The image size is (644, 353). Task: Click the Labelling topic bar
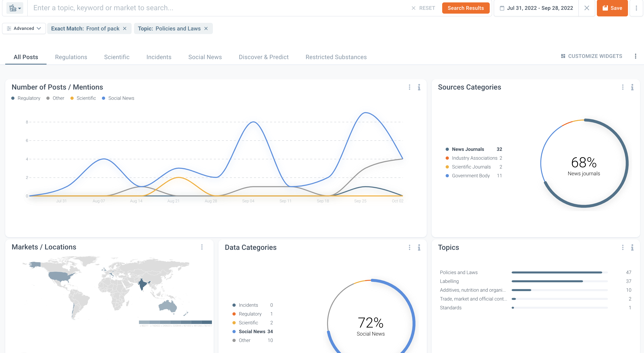tap(560, 281)
